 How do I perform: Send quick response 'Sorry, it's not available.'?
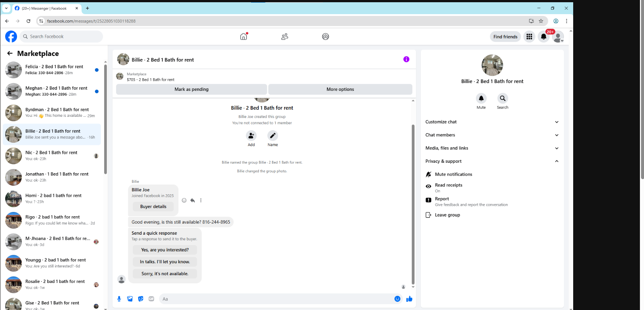click(165, 274)
